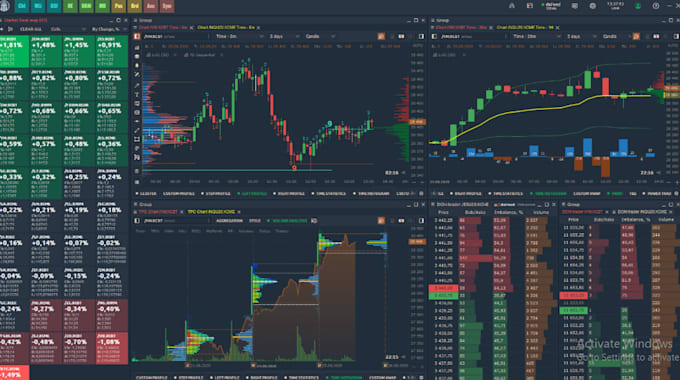This screenshot has width=680, height=380.
Task: Switch to yellow TPO Chart tab
Action: (211, 212)
